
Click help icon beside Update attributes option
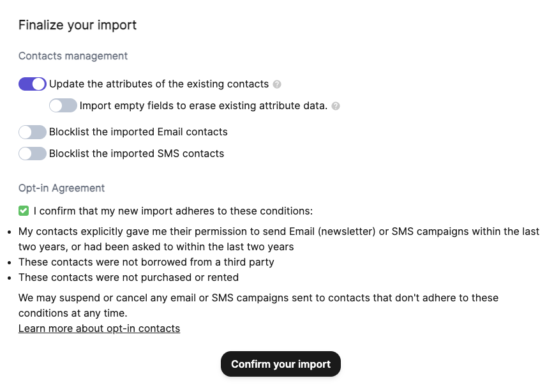point(277,84)
